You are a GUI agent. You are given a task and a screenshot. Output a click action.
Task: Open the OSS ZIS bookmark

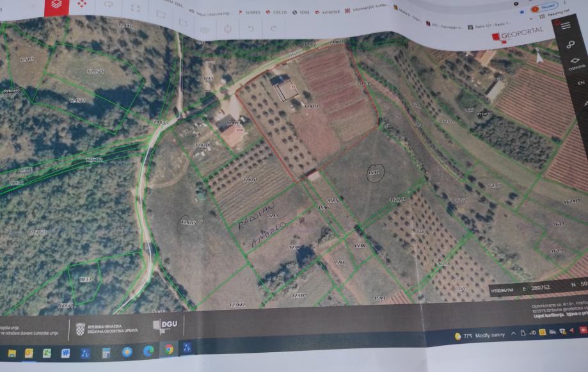276,12
